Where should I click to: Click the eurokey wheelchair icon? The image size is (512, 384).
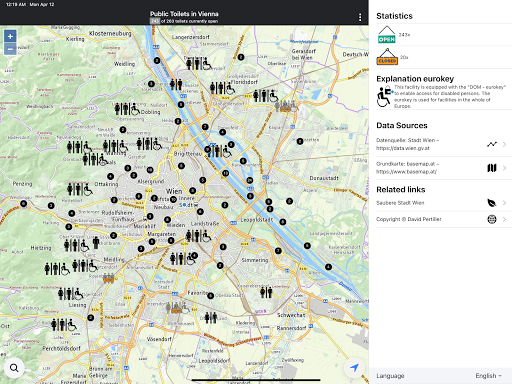pos(385,96)
